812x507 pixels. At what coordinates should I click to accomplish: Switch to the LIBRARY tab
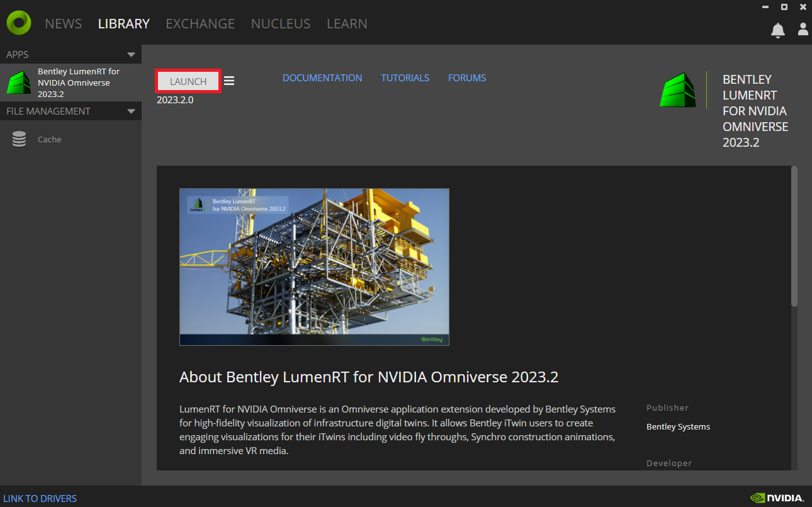[124, 23]
